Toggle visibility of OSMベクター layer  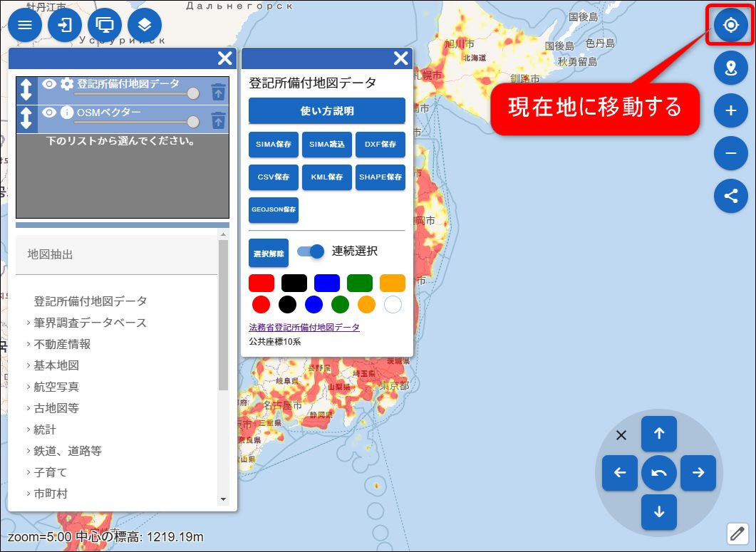click(48, 112)
